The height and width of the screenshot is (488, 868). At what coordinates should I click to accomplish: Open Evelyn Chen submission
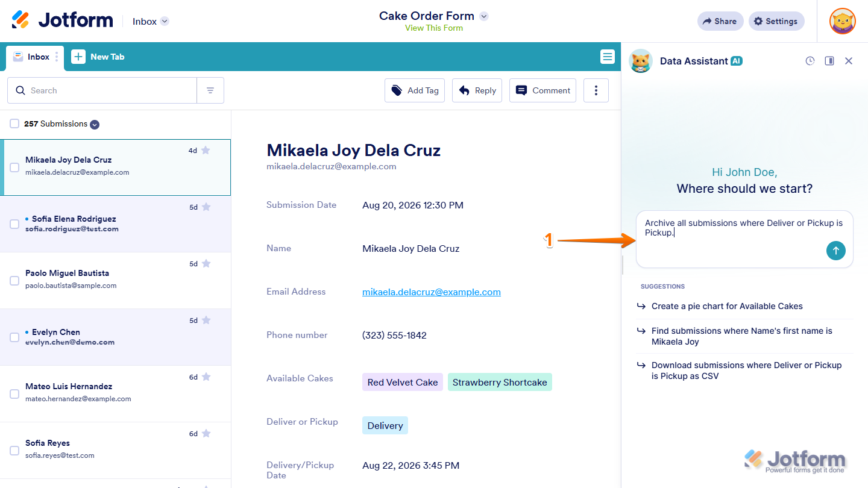coord(115,337)
